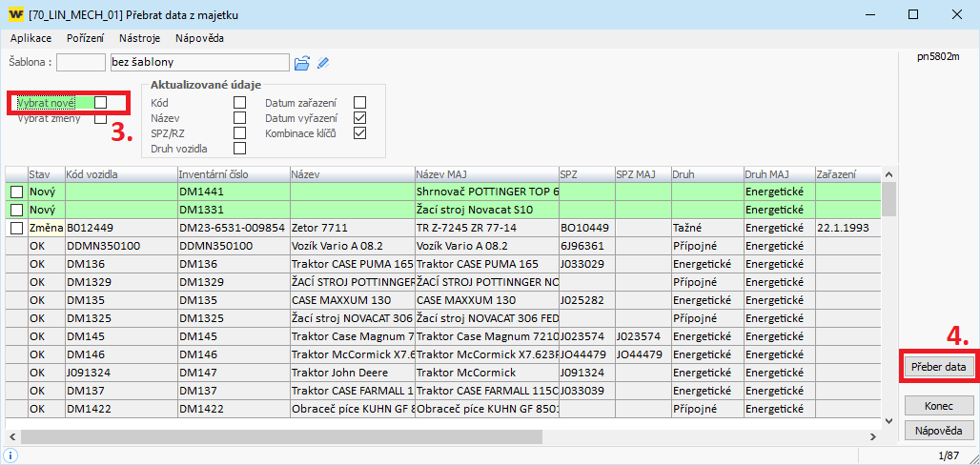Screen dimensions: 980x465
Task: Select row checkbox for Zetor 7711
Action: click(17, 228)
